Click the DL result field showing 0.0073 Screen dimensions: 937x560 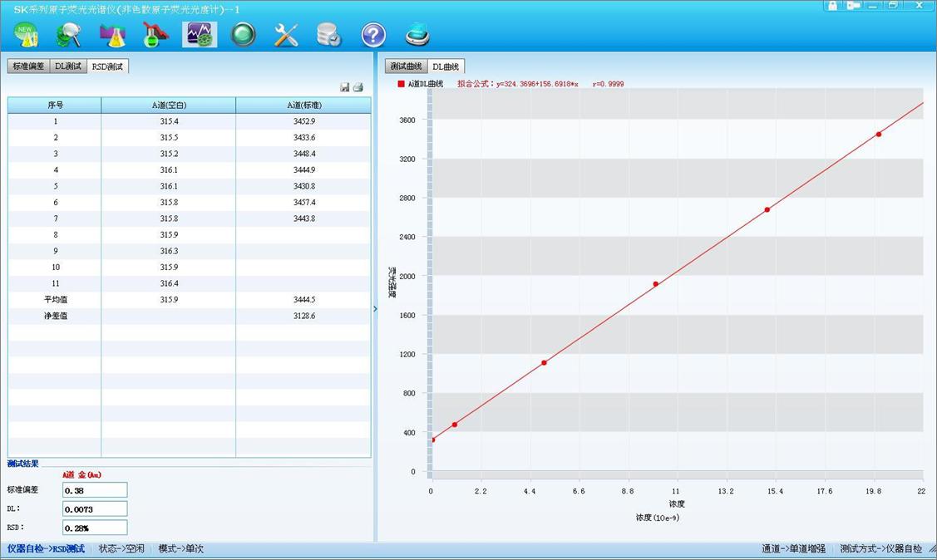(x=95, y=508)
